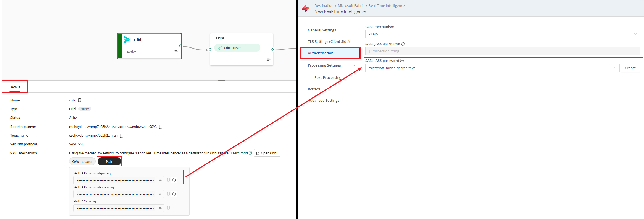The image size is (644, 219).
Task: Select the Cribl-stream pill in the Cribl card
Action: (237, 48)
